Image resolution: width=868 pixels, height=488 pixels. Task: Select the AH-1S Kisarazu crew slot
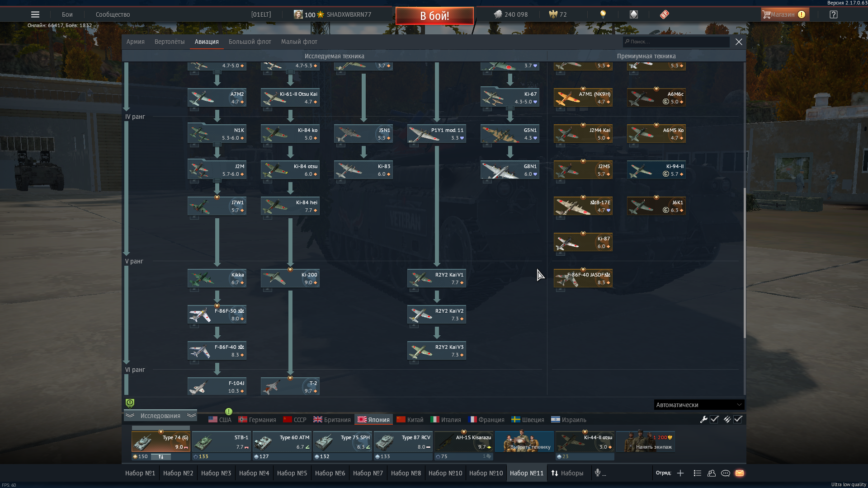tap(464, 441)
